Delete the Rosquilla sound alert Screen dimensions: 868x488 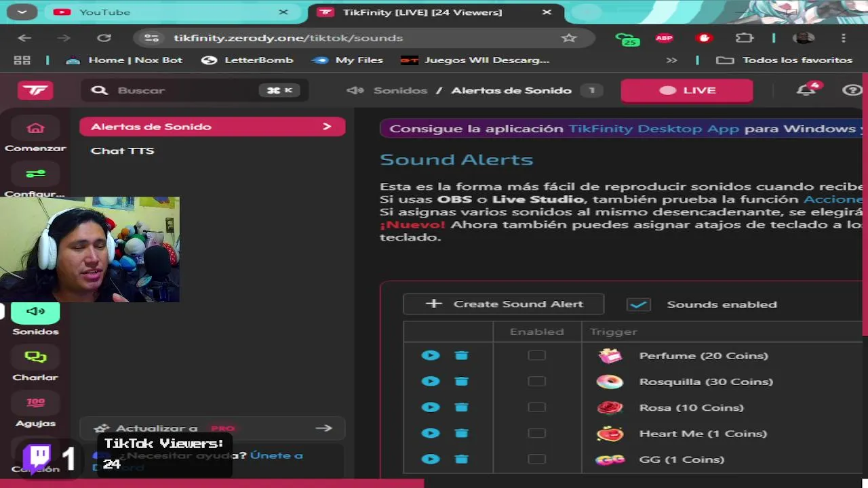tap(461, 381)
